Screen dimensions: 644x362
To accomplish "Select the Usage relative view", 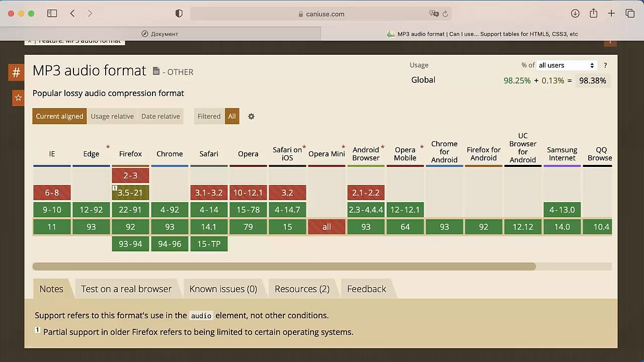I will coord(112,116).
